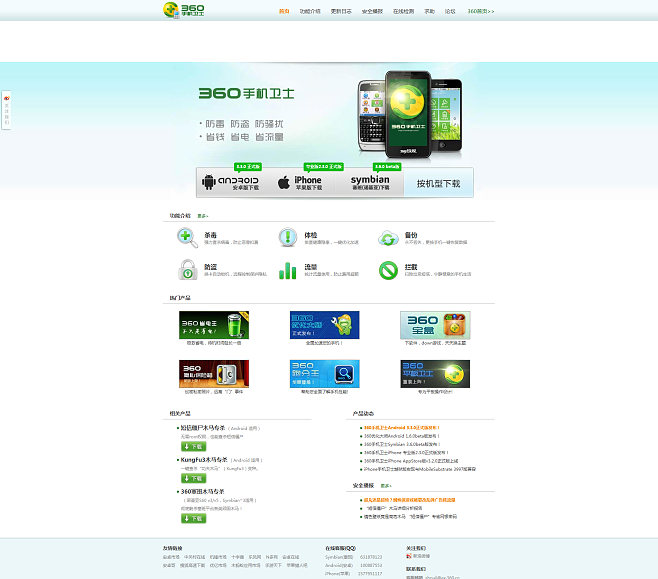Open iPhone AppStore版 news item

click(411, 461)
